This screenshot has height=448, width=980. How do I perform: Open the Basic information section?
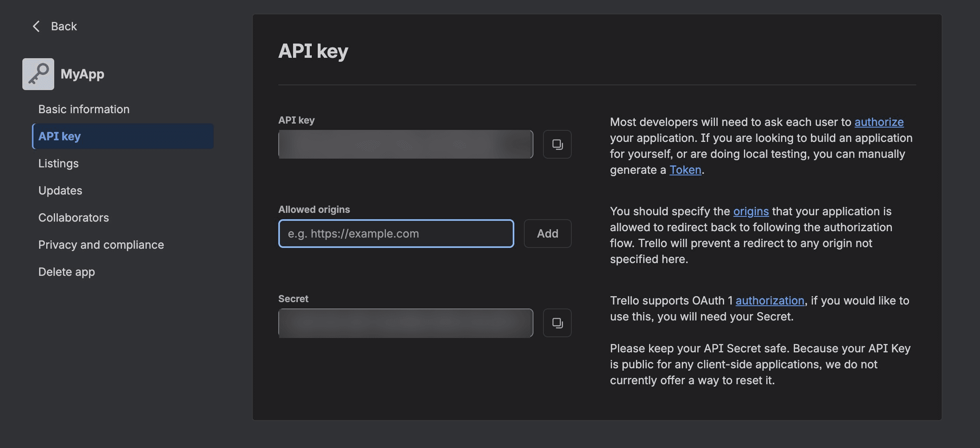point(84,109)
